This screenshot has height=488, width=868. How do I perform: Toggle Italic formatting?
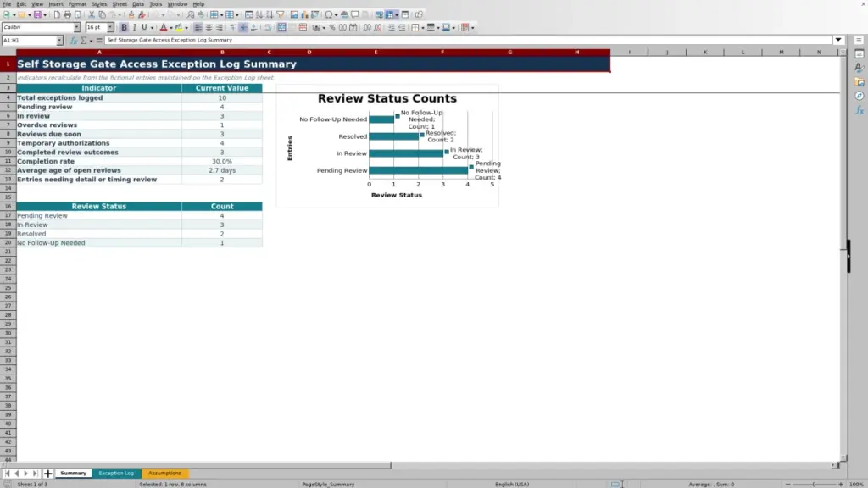click(x=135, y=28)
